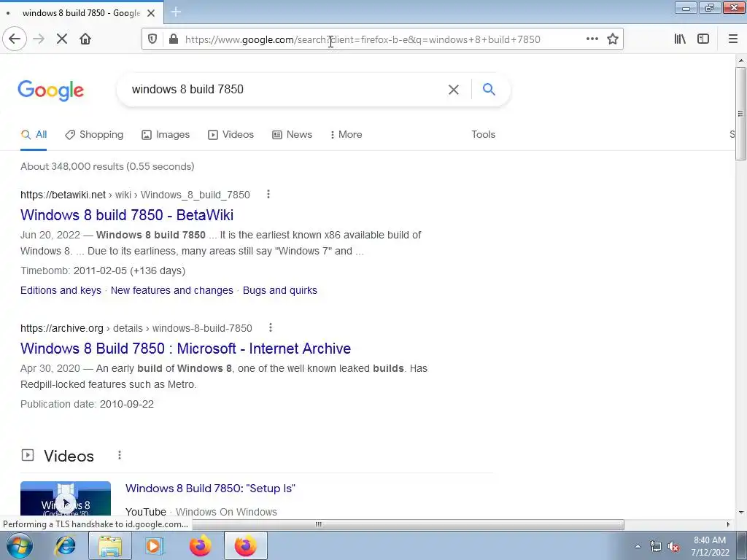
Task: Click the vertical scrollbar thumb
Action: tap(741, 114)
